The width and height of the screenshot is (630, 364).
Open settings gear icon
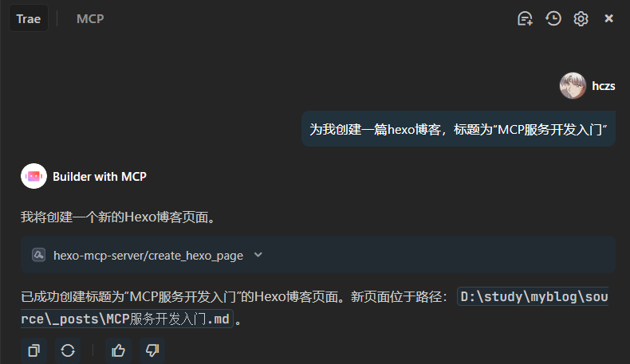[x=581, y=18]
